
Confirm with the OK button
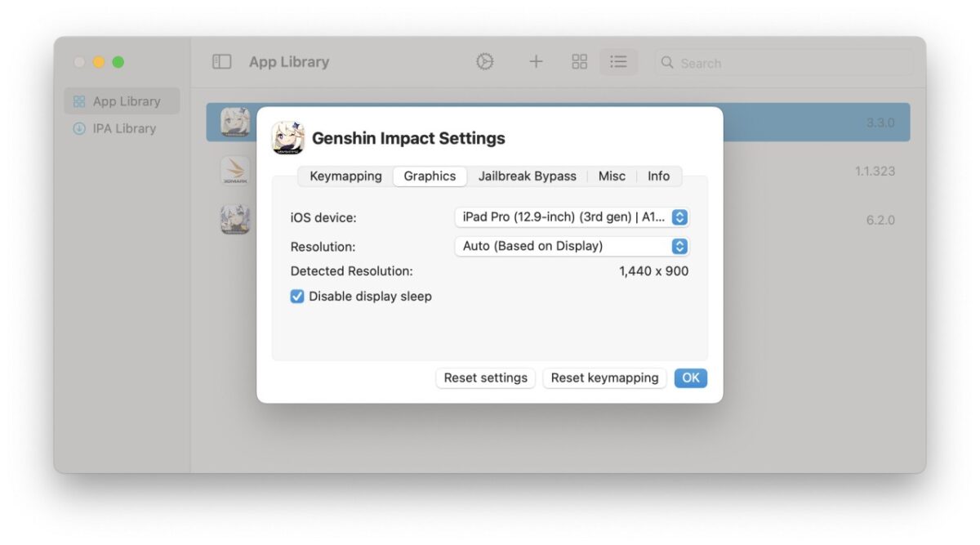[691, 378]
